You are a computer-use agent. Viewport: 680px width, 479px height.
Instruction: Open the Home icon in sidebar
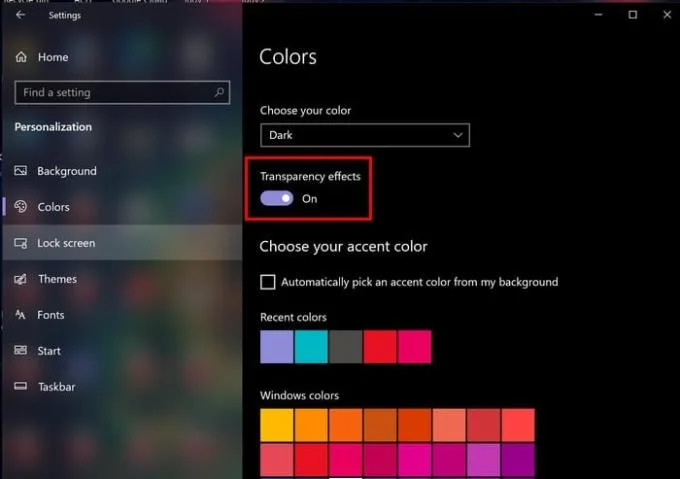tap(21, 57)
